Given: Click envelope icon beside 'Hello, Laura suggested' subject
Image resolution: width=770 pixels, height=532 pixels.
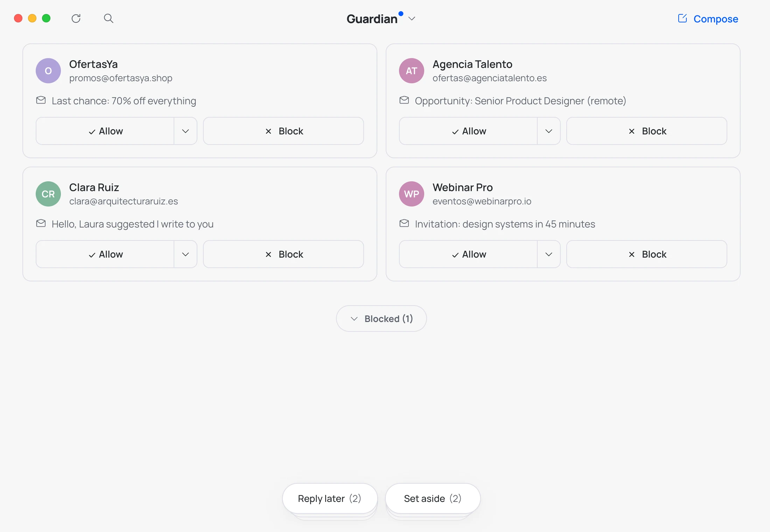Looking at the screenshot, I should [41, 224].
